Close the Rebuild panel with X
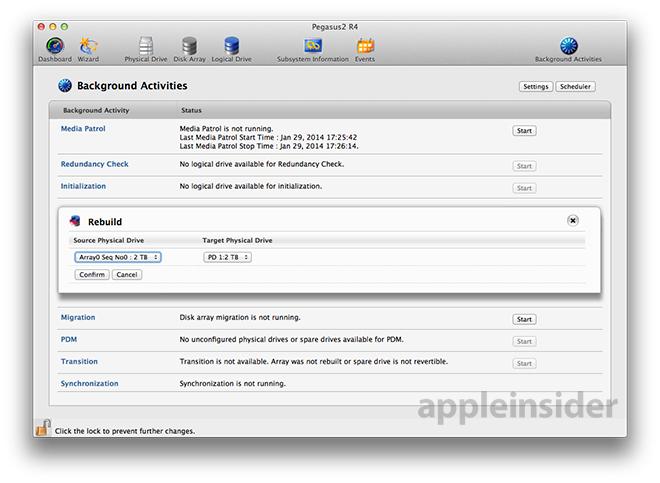Screen dimensions: 660x483 (x=572, y=220)
